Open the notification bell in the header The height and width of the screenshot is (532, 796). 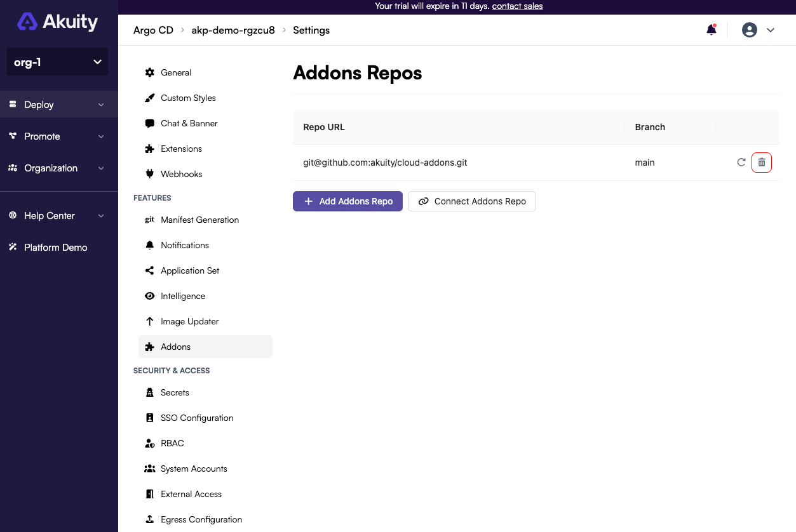point(711,29)
